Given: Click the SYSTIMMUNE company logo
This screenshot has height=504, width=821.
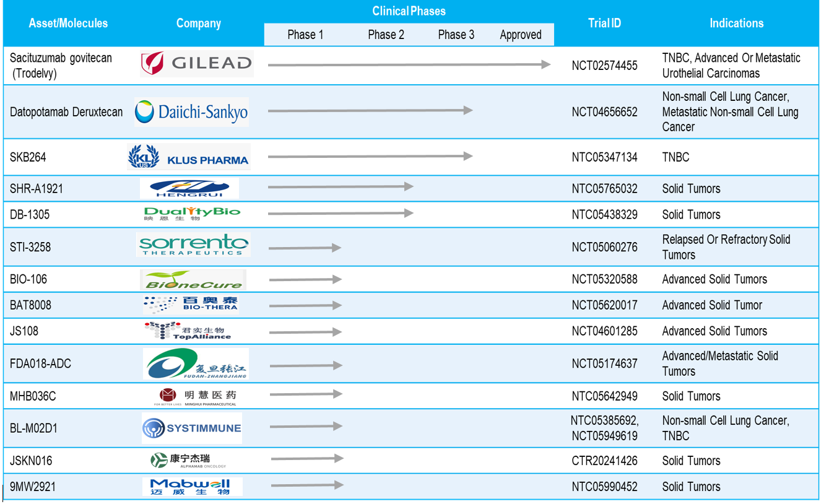Looking at the screenshot, I should [191, 427].
